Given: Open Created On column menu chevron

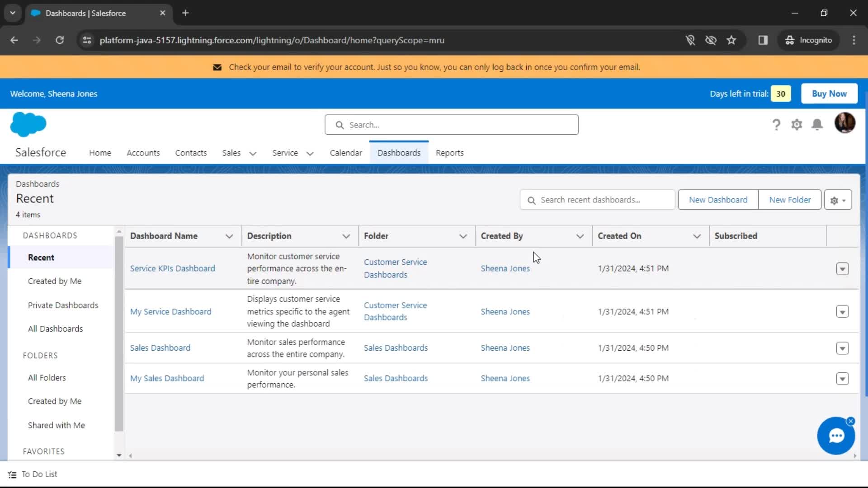Looking at the screenshot, I should (x=697, y=236).
